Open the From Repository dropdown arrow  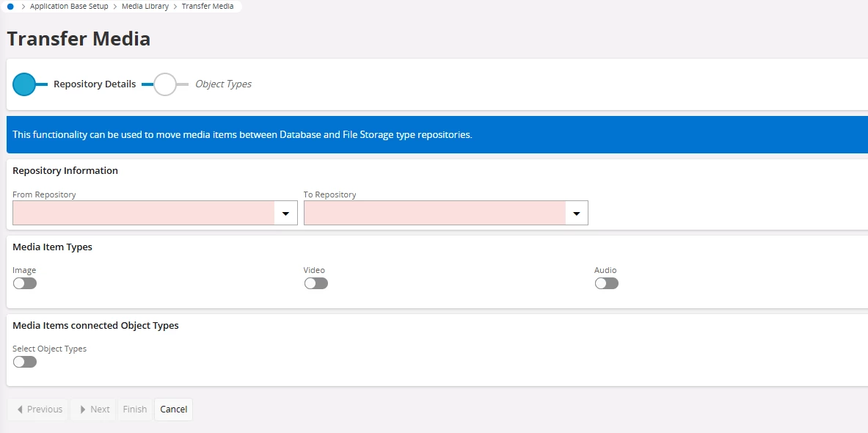coord(285,213)
